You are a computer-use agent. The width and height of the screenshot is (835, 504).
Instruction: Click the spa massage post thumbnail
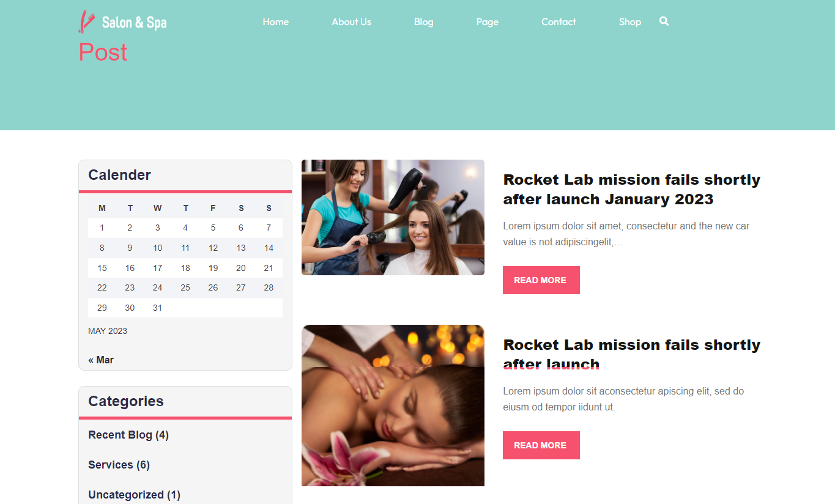393,406
